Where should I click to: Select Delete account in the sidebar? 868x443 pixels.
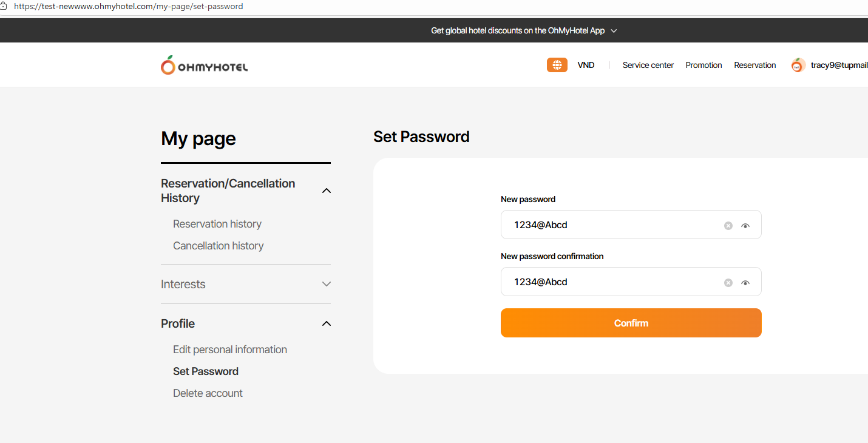pyautogui.click(x=208, y=393)
